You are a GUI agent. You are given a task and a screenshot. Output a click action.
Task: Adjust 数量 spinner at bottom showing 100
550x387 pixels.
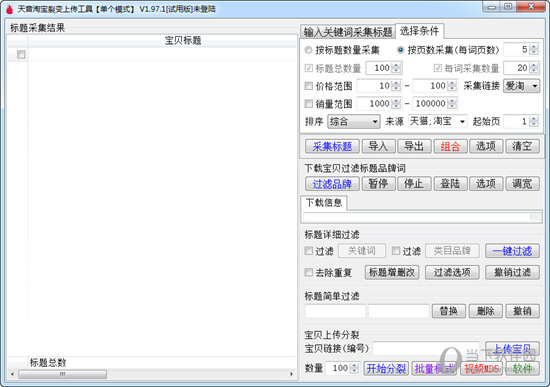coord(342,368)
